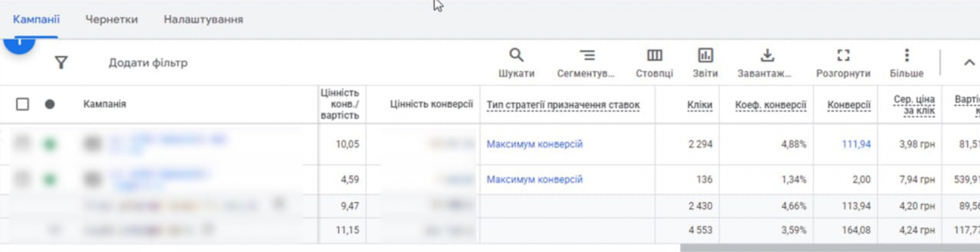The width and height of the screenshot is (980, 252).
Task: Click the status dot column header
Action: tap(49, 104)
